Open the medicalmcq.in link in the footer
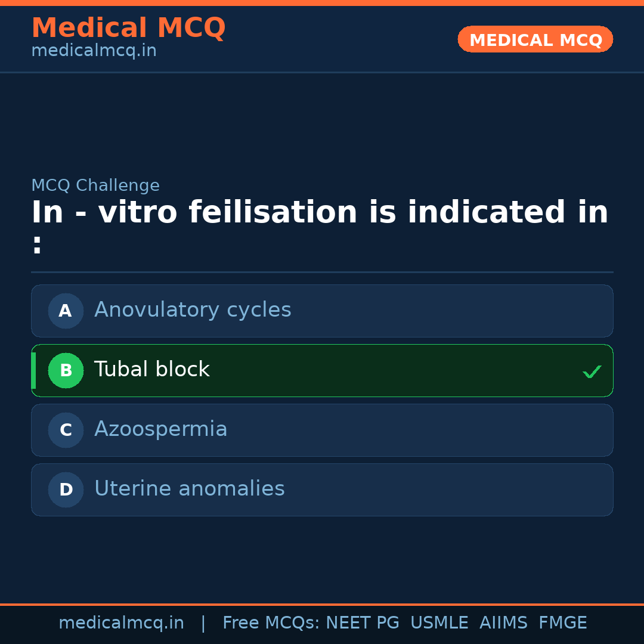The width and height of the screenshot is (644, 644). click(x=121, y=623)
